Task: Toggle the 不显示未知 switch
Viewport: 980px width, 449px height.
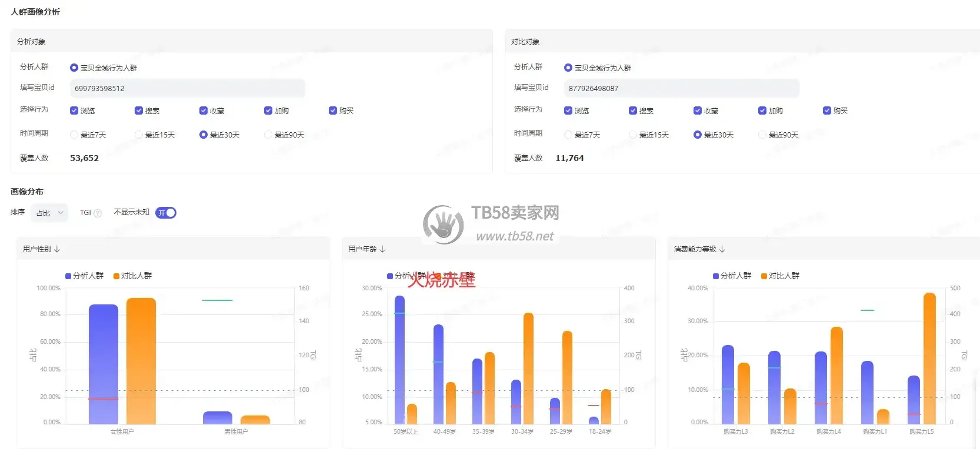Action: (x=166, y=213)
